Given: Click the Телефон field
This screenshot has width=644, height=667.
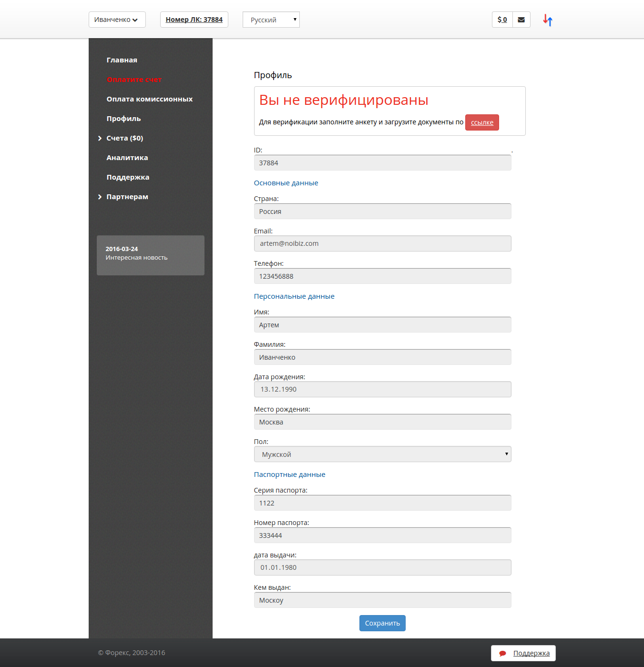Looking at the screenshot, I should (383, 276).
